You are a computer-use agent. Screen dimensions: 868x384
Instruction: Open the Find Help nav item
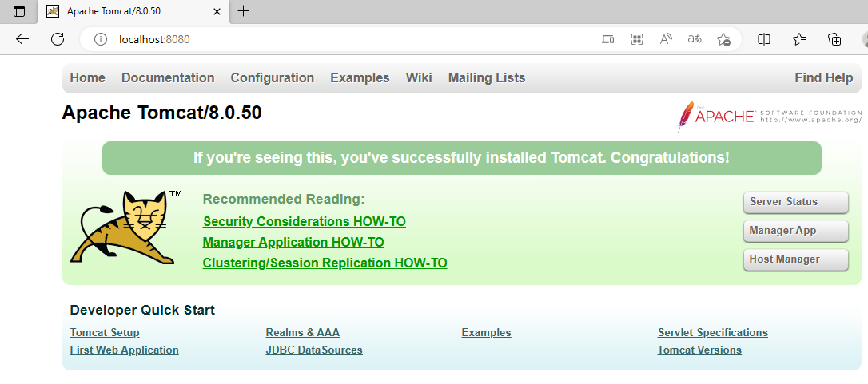(824, 78)
